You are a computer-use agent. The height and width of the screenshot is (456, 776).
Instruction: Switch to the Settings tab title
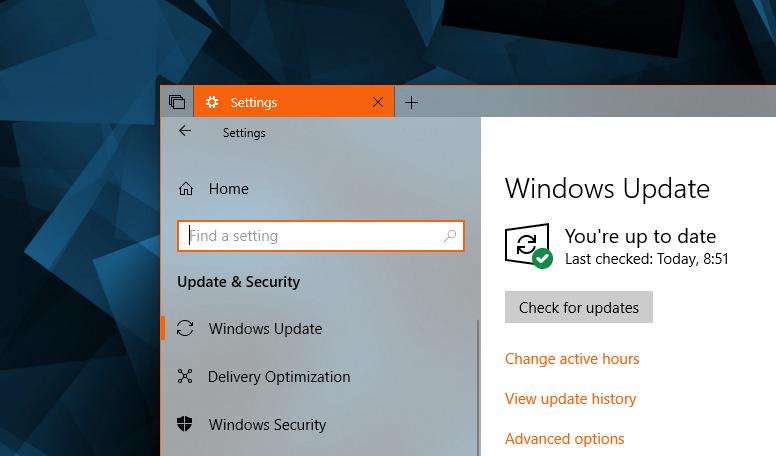(254, 102)
